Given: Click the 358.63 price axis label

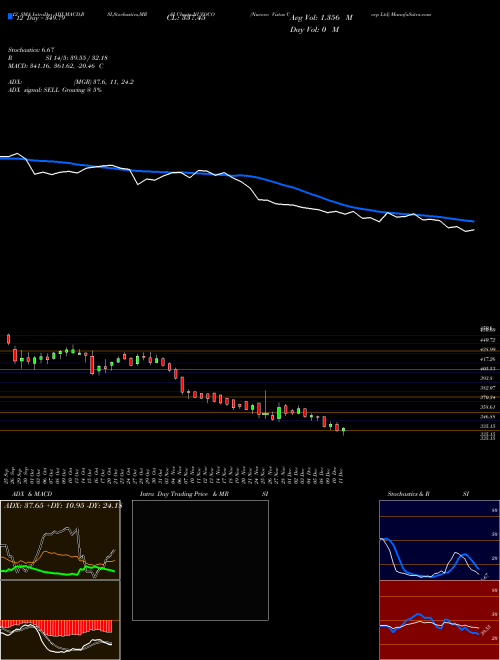Looking at the screenshot, I should [x=488, y=407].
